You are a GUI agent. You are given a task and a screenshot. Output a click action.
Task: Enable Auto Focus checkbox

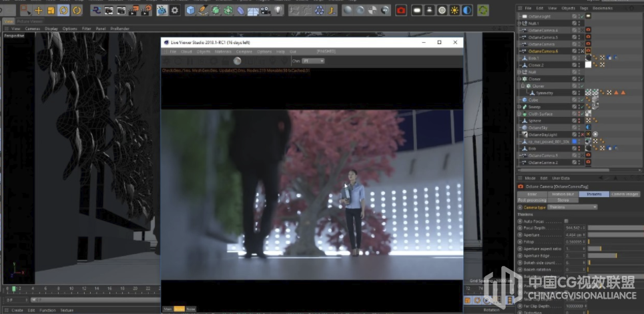point(567,221)
